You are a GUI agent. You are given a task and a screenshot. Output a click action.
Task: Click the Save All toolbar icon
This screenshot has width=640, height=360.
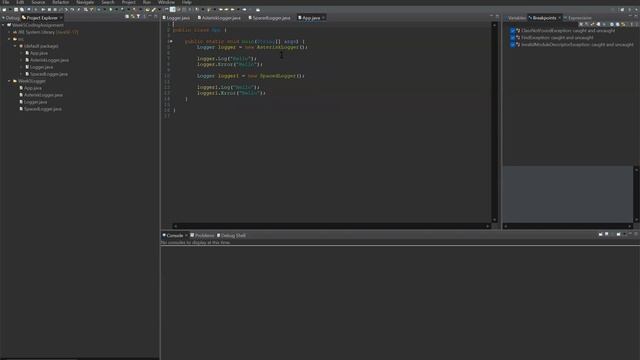click(22, 9)
